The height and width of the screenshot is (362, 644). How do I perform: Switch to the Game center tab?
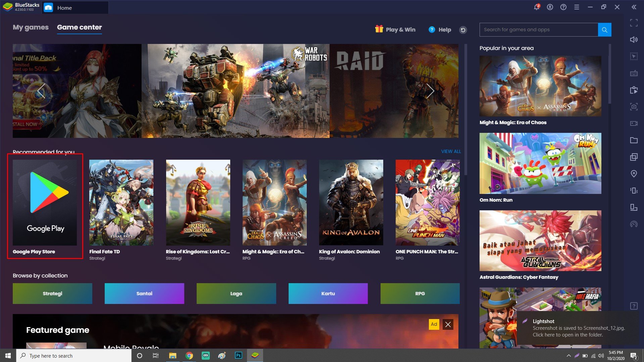[79, 27]
